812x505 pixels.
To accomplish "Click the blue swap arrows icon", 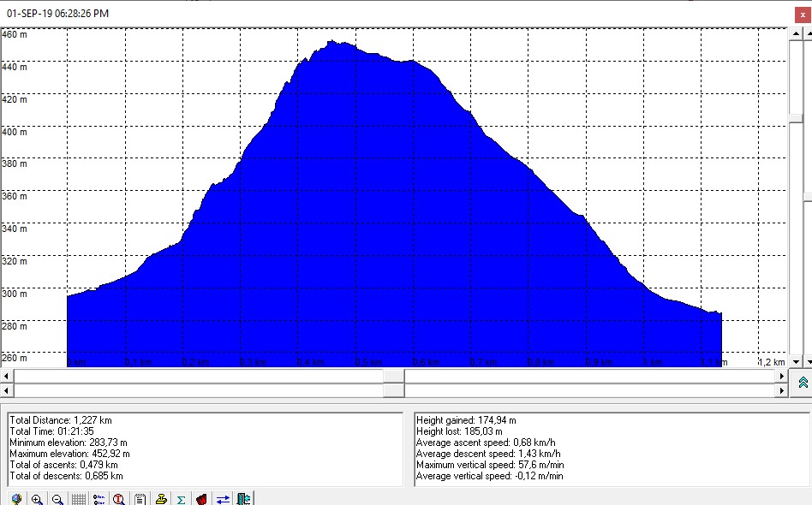I will [x=223, y=499].
